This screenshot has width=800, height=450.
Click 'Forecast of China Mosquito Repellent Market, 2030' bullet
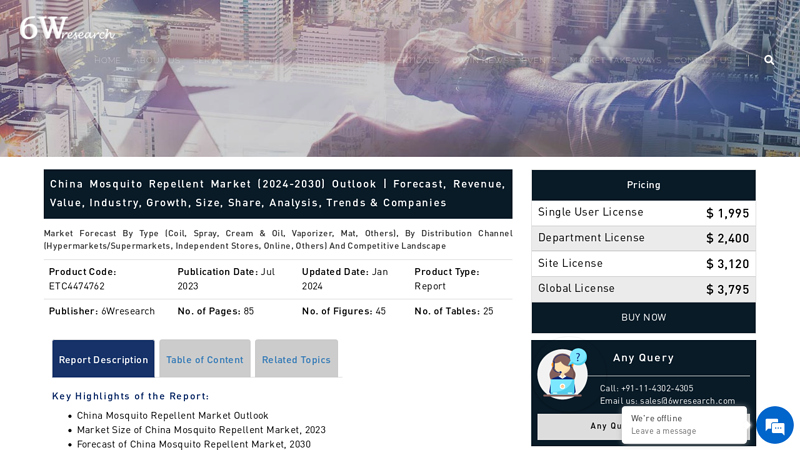point(193,444)
